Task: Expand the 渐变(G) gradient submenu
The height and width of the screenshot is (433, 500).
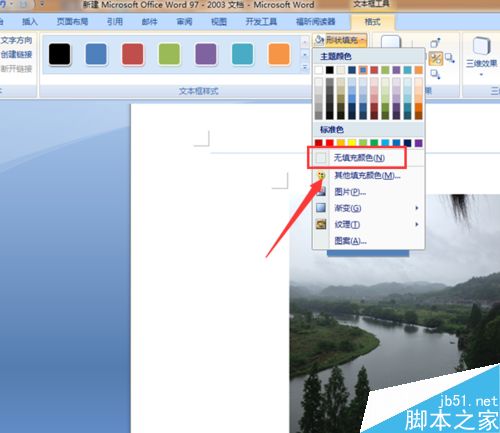Action: pos(368,208)
